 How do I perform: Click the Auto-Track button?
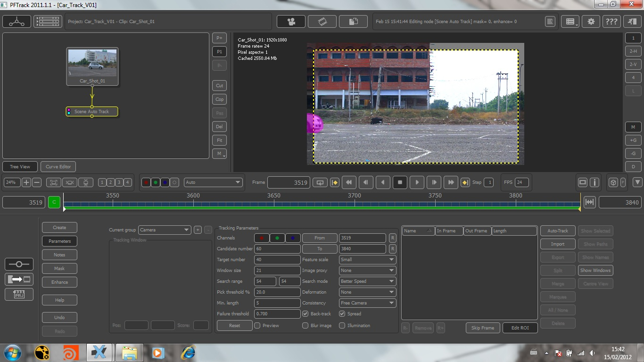(x=558, y=231)
